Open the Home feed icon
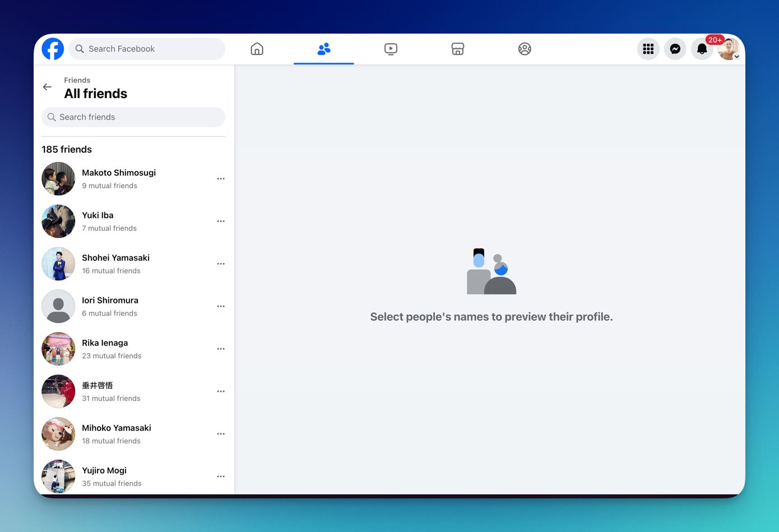779x532 pixels. [257, 49]
